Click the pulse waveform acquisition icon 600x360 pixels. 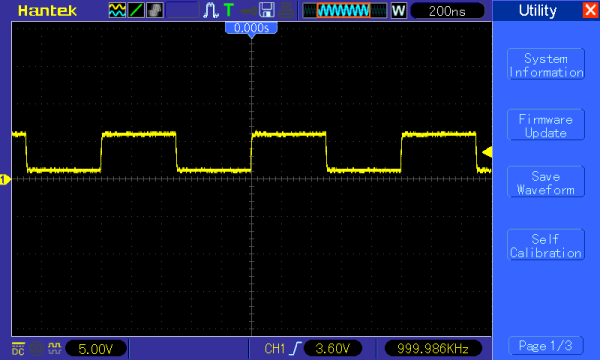(x=211, y=10)
